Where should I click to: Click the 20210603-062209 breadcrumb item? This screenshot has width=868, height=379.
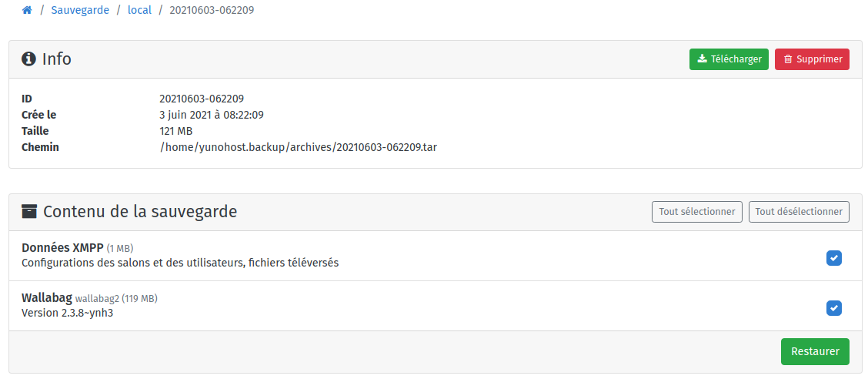coord(212,10)
